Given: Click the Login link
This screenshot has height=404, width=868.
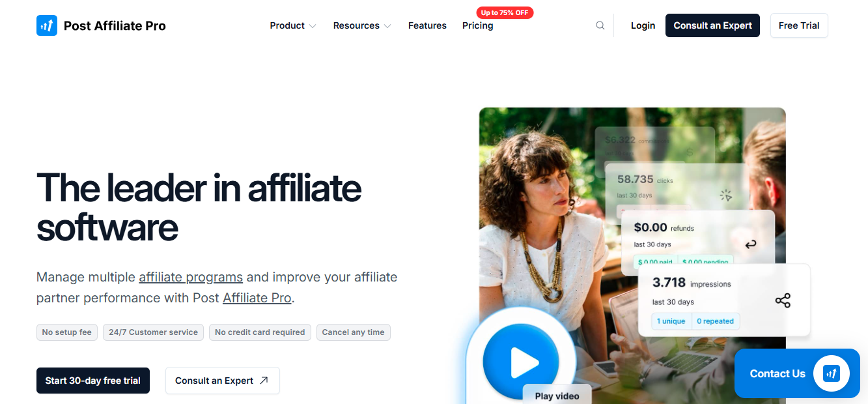Looking at the screenshot, I should [x=643, y=25].
